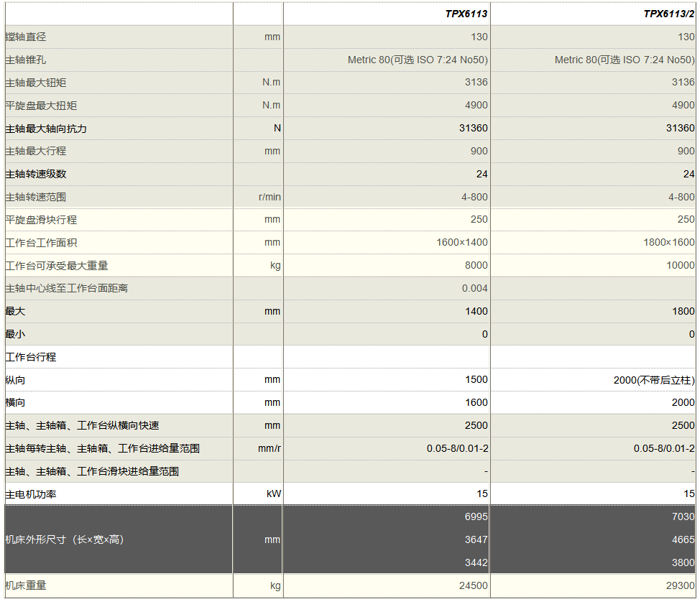Click the TPX6113 column header
This screenshot has height=607, width=700.
pos(465,14)
